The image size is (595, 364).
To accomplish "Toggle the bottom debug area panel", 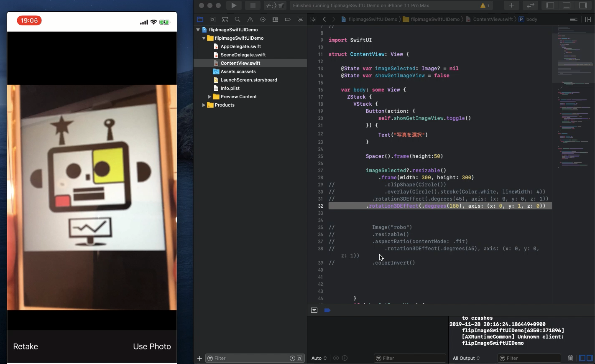I will tap(567, 5).
